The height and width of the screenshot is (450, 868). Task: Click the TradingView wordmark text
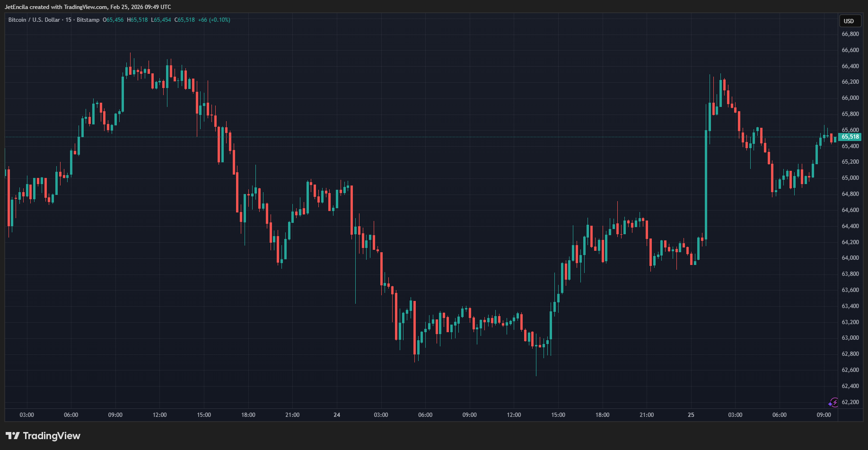pos(52,436)
